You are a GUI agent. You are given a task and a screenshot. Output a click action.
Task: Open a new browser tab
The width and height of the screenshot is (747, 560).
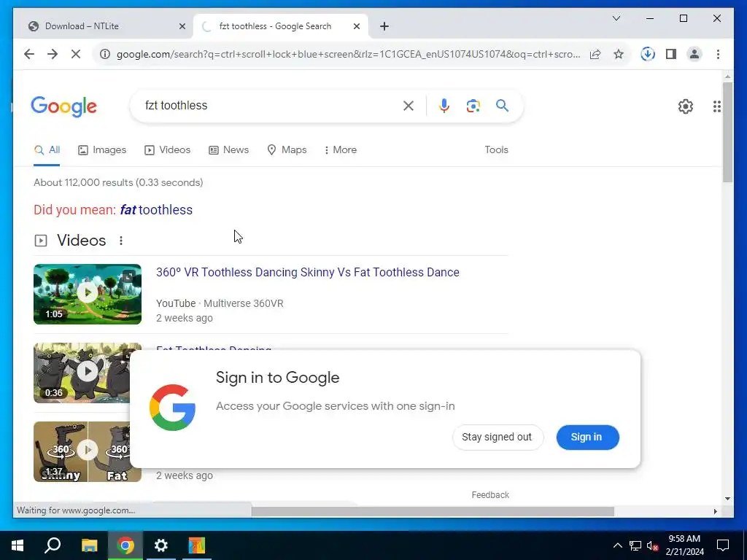tap(384, 26)
